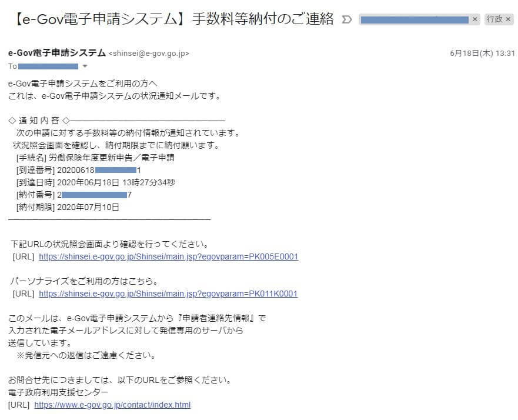Remove the 行政 label with its x
518x420 pixels.
pos(509,19)
